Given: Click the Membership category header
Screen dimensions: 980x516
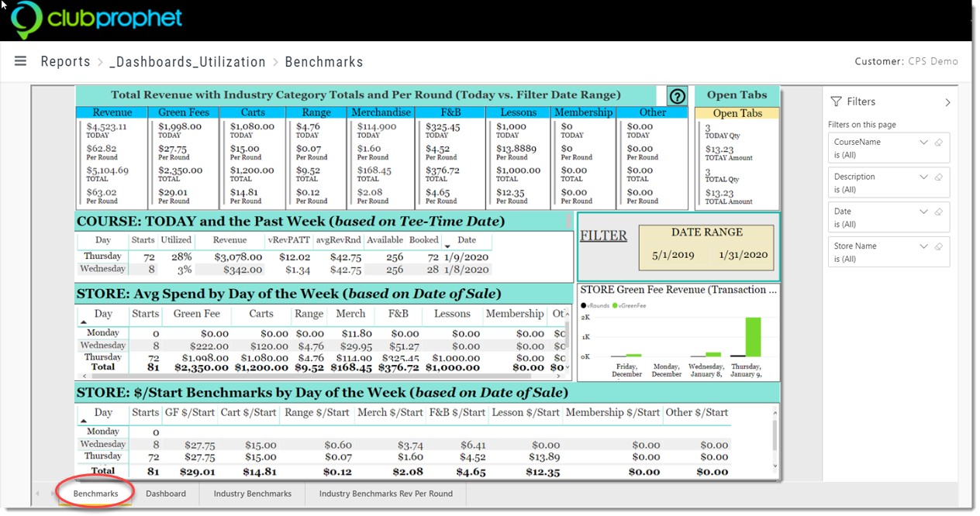Looking at the screenshot, I should pos(584,112).
